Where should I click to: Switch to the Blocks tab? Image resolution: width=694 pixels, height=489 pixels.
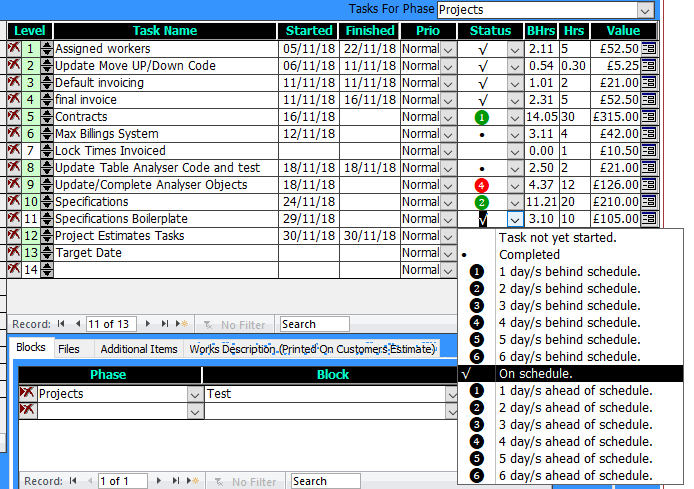31,347
